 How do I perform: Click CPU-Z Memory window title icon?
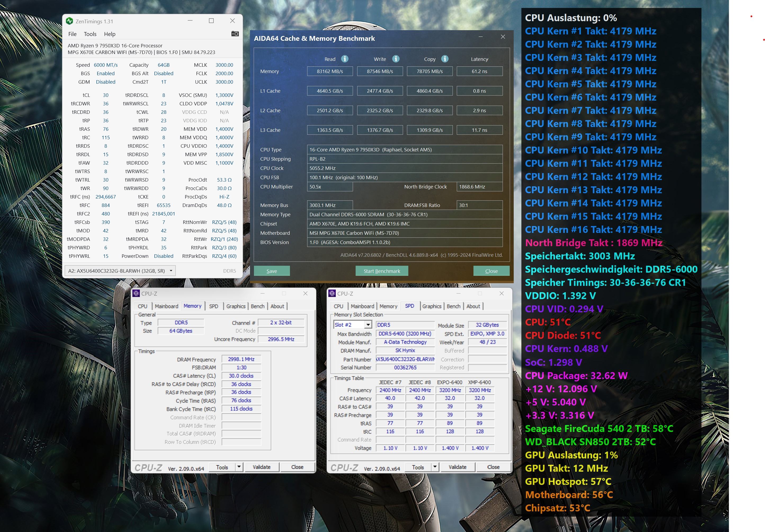point(136,293)
